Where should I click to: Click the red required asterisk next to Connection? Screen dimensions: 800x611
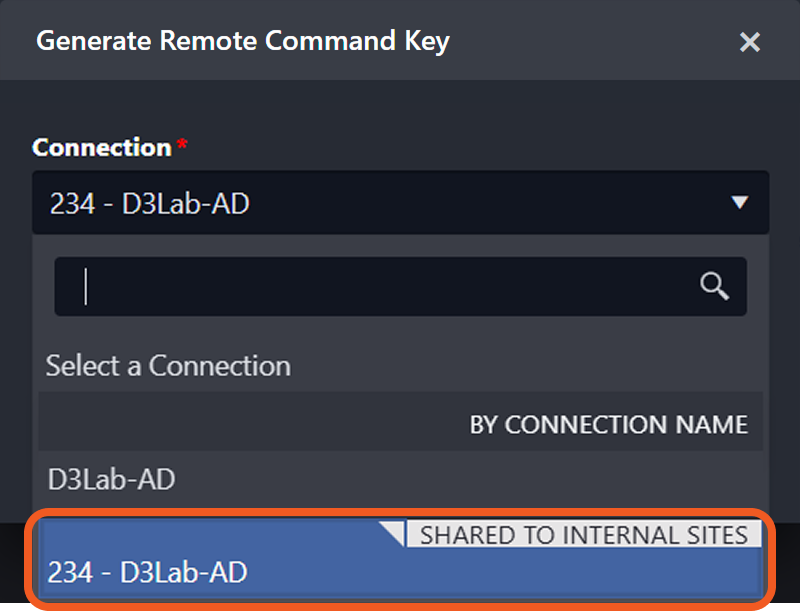pyautogui.click(x=182, y=146)
